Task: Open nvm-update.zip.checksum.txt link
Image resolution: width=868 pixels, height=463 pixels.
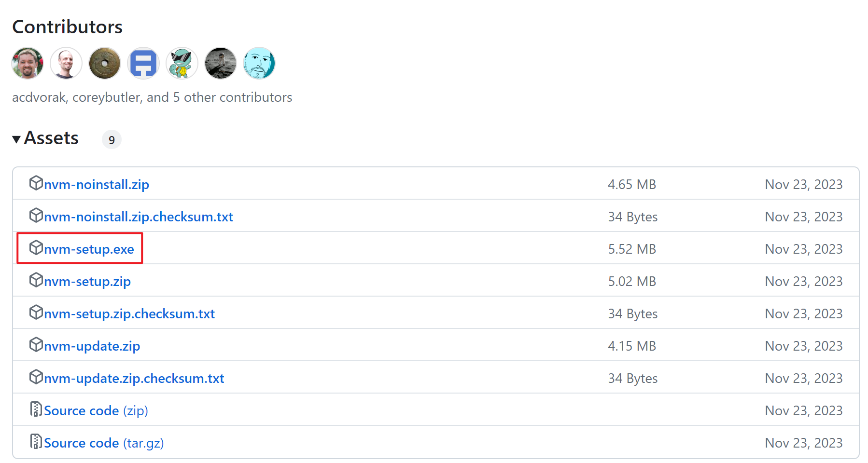Action: [x=134, y=378]
